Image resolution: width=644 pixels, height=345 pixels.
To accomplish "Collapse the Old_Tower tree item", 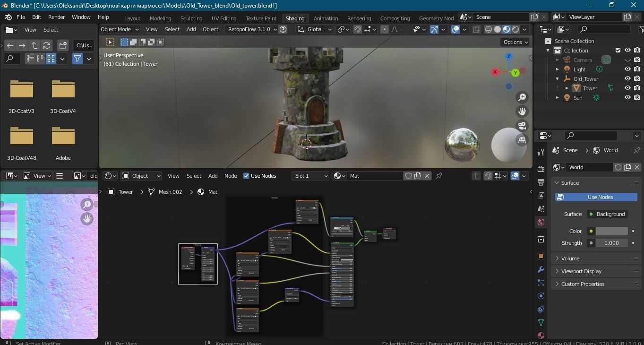I will (x=558, y=79).
